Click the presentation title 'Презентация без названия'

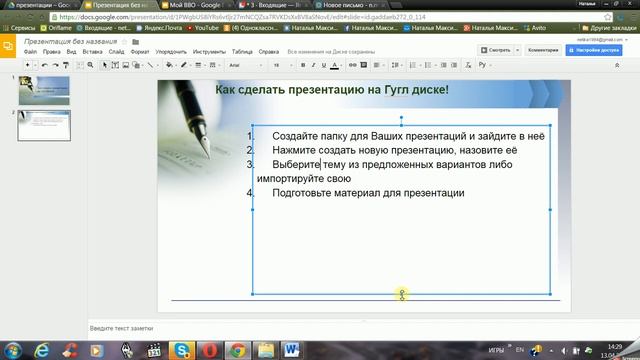pos(71,42)
